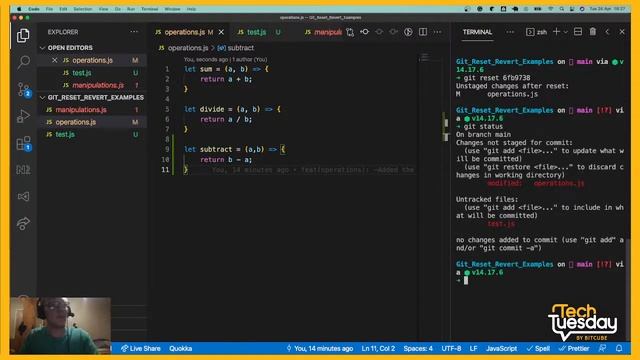Open Source Control view with 2 changes
The width and height of the screenshot is (640, 360).
tap(23, 89)
